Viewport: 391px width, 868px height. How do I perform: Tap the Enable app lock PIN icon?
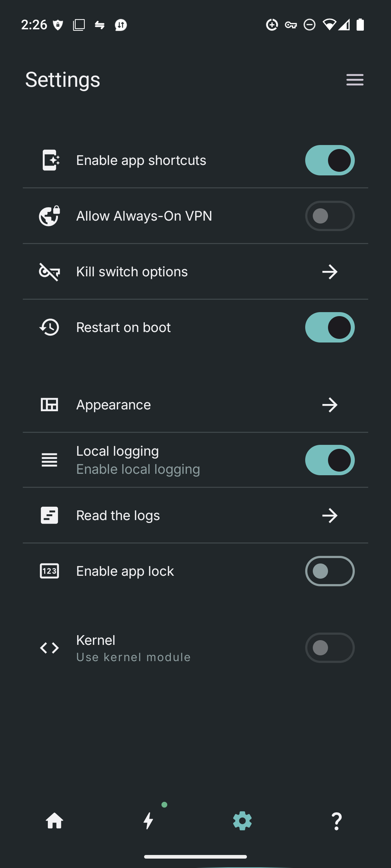click(49, 571)
